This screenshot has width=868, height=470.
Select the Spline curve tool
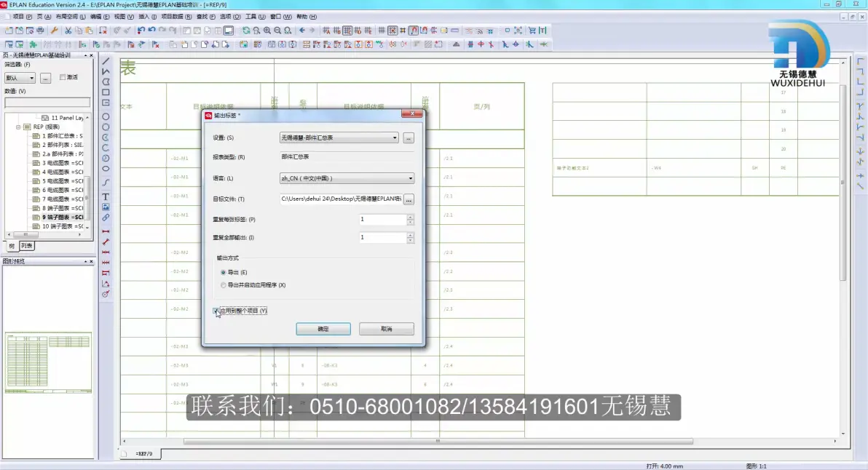[106, 183]
